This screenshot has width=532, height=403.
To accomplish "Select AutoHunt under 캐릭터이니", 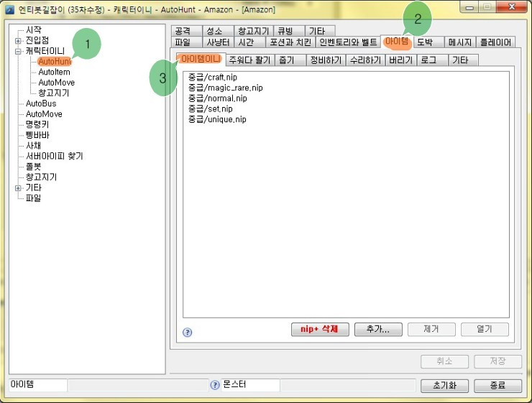I will pos(55,62).
